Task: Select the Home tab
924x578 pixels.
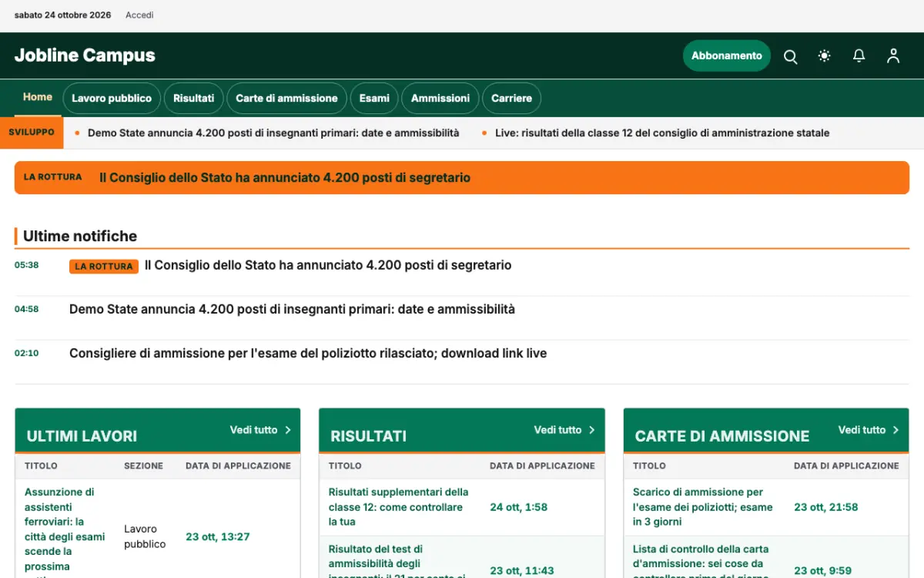Action: [38, 97]
